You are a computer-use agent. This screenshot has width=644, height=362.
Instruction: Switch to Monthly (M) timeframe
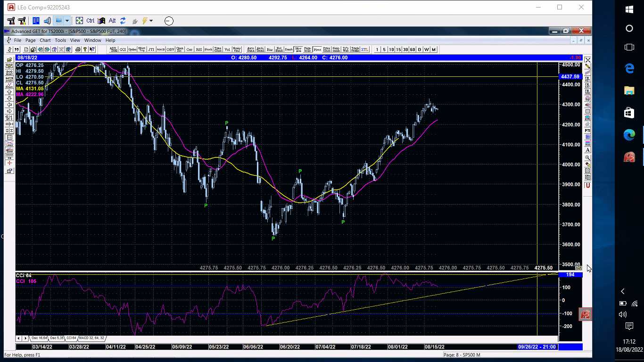434,49
